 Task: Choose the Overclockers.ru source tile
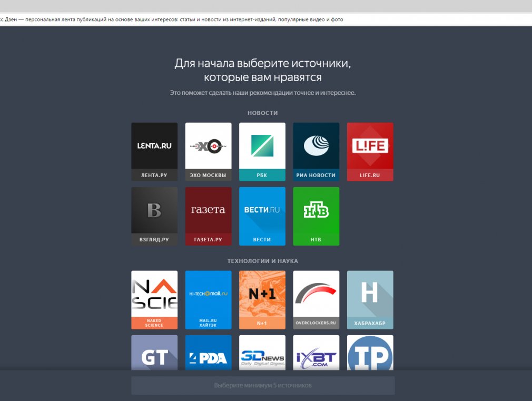(316, 300)
